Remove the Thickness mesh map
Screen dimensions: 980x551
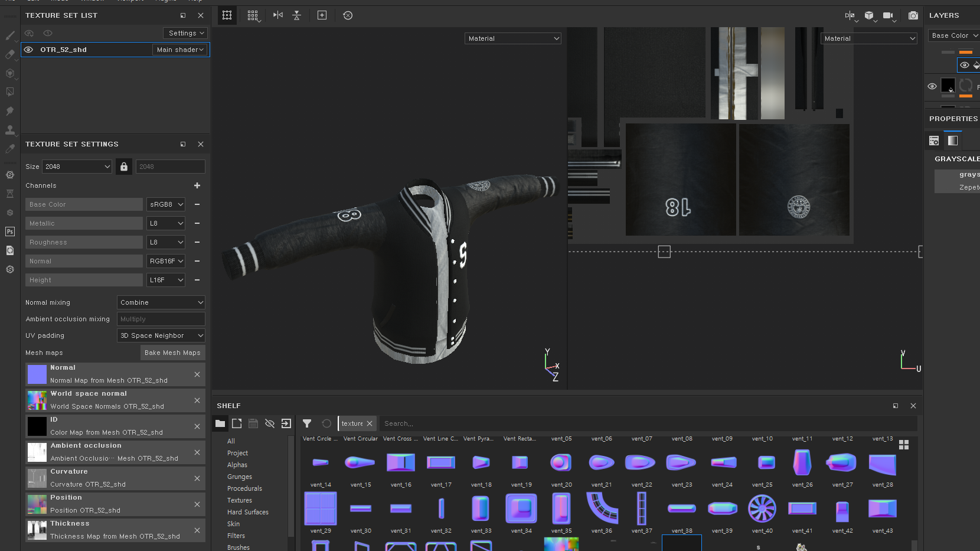(197, 530)
